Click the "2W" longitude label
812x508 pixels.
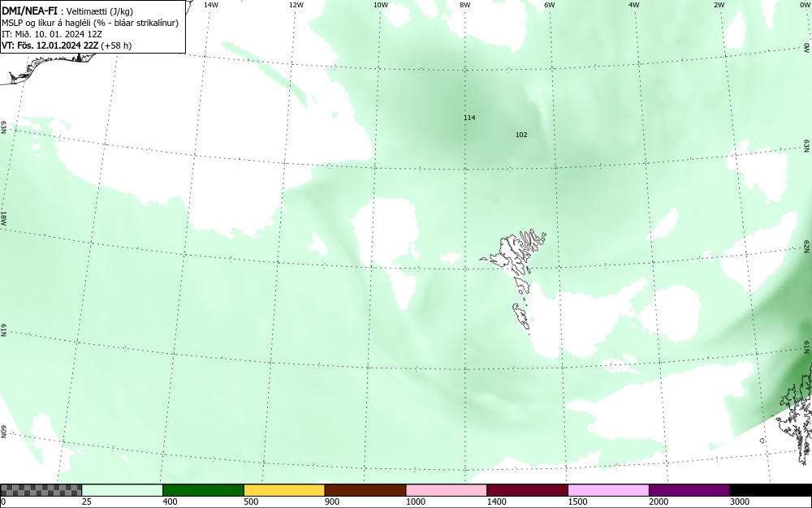(x=719, y=5)
